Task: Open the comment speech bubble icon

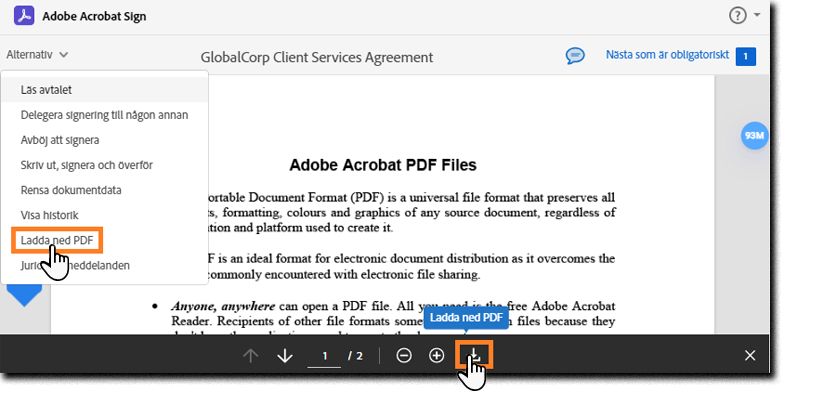Action: coord(575,56)
